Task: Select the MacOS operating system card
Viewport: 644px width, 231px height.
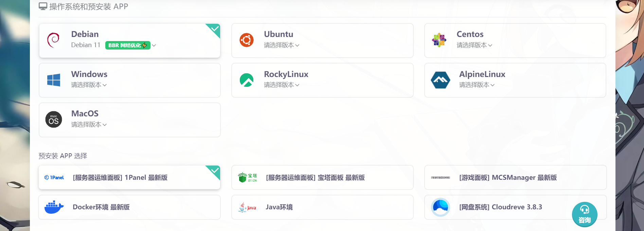Action: [x=130, y=120]
